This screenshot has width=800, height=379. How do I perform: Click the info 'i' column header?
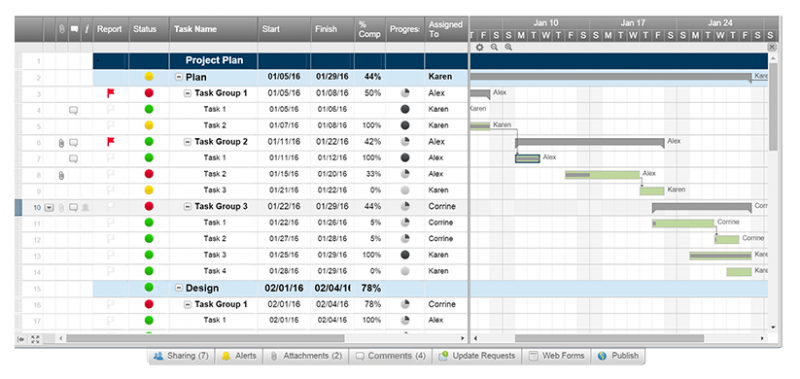tap(87, 29)
